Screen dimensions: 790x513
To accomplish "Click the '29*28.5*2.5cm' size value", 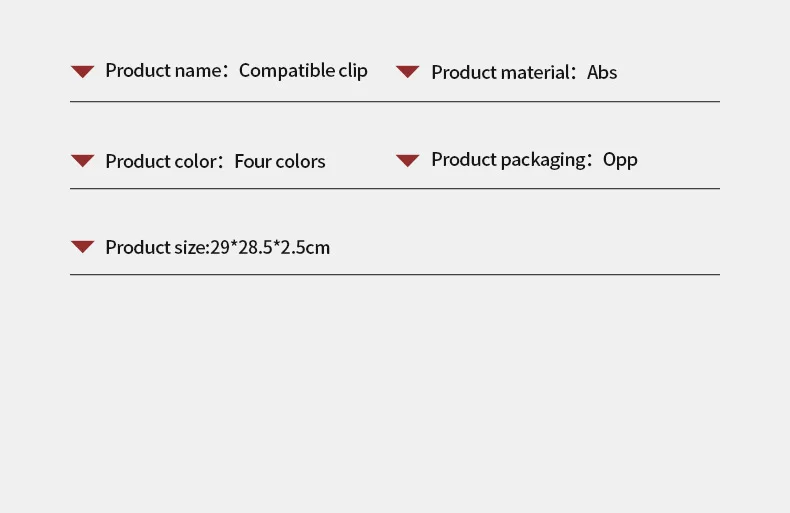I will (270, 247).
